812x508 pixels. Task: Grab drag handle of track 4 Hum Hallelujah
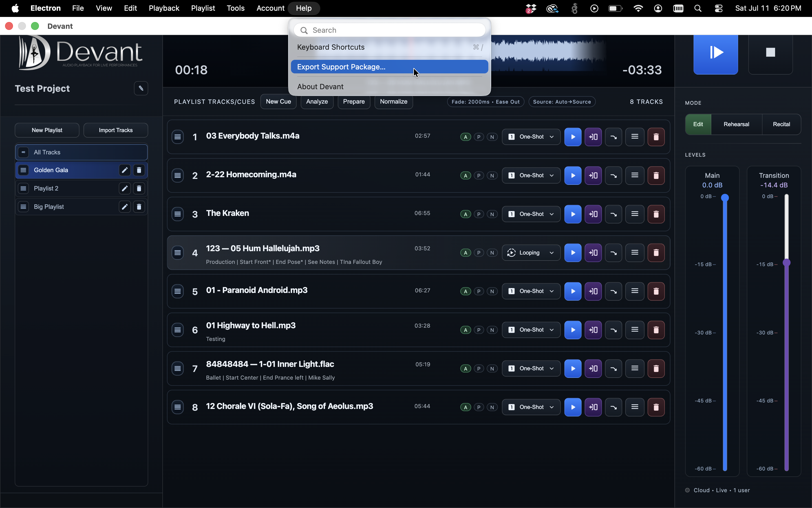coord(178,253)
